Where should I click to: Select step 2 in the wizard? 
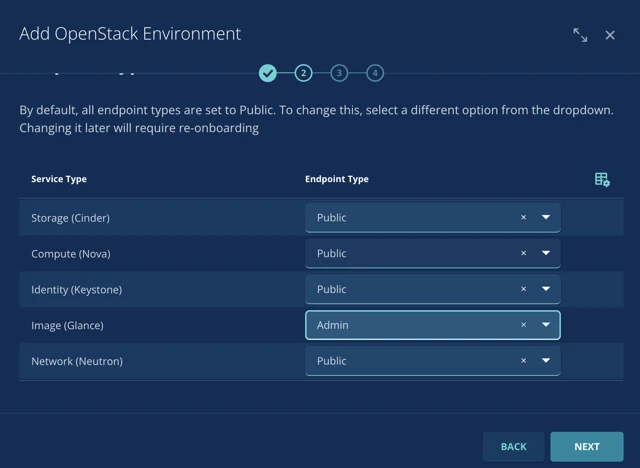(303, 73)
